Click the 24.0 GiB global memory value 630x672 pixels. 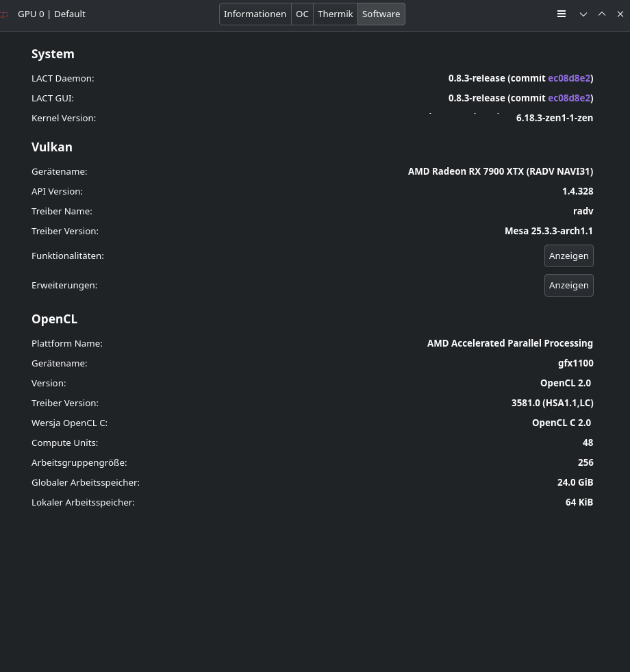point(575,482)
